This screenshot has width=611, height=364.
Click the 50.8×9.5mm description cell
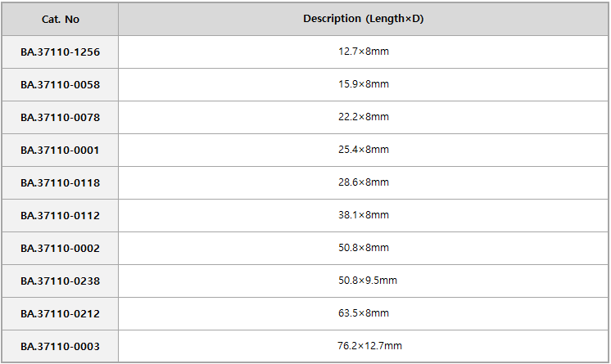(363, 281)
